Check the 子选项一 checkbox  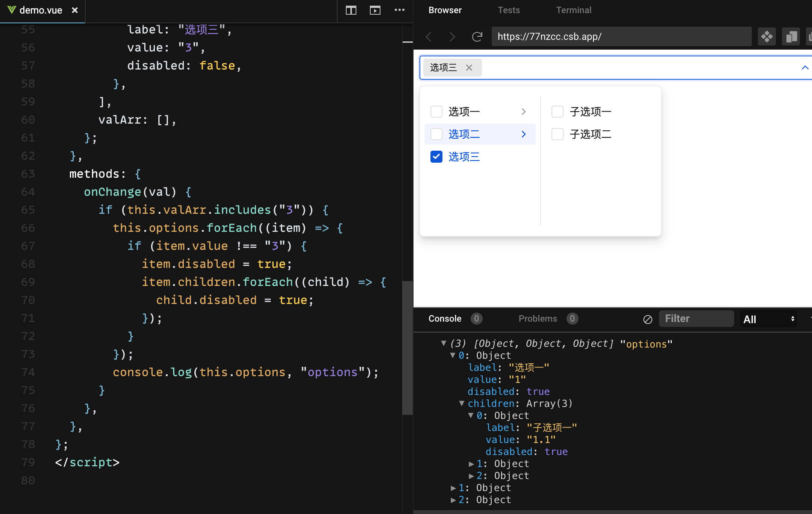pos(557,111)
